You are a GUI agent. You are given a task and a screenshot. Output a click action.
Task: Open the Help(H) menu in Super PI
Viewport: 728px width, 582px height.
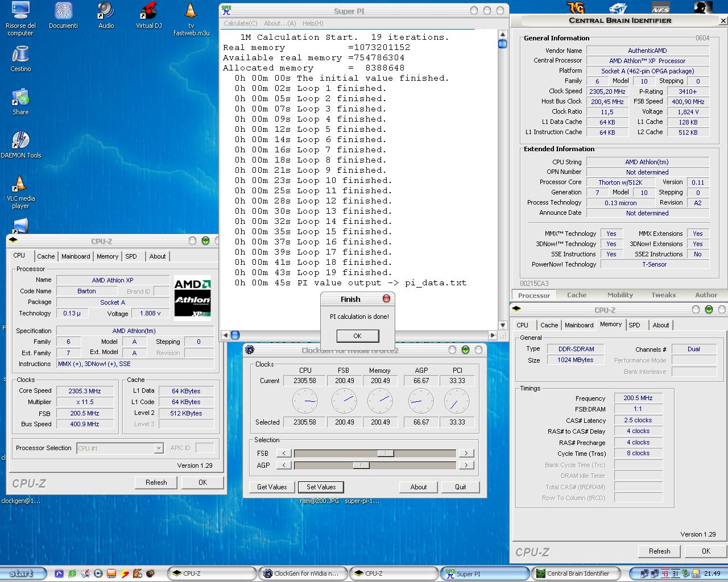coord(313,23)
